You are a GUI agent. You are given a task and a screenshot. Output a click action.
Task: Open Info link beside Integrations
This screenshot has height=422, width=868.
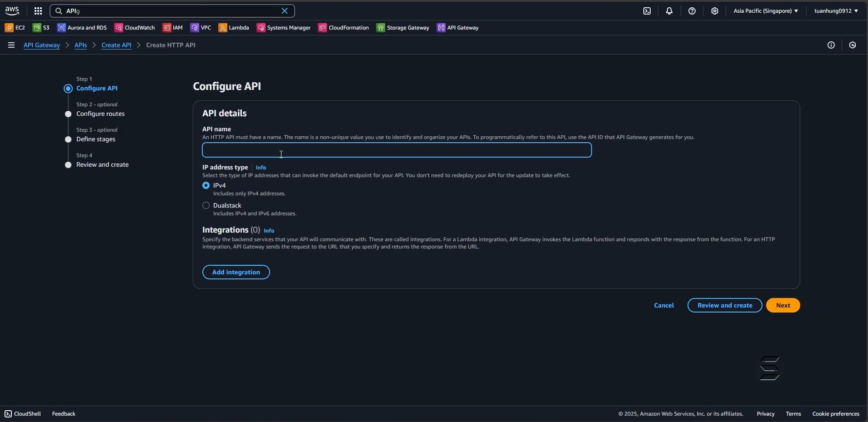[x=269, y=231]
